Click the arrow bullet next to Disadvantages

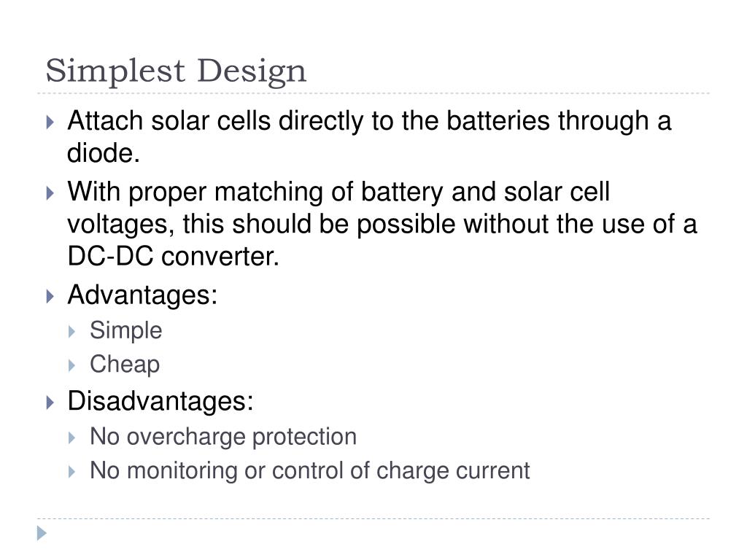coord(50,402)
